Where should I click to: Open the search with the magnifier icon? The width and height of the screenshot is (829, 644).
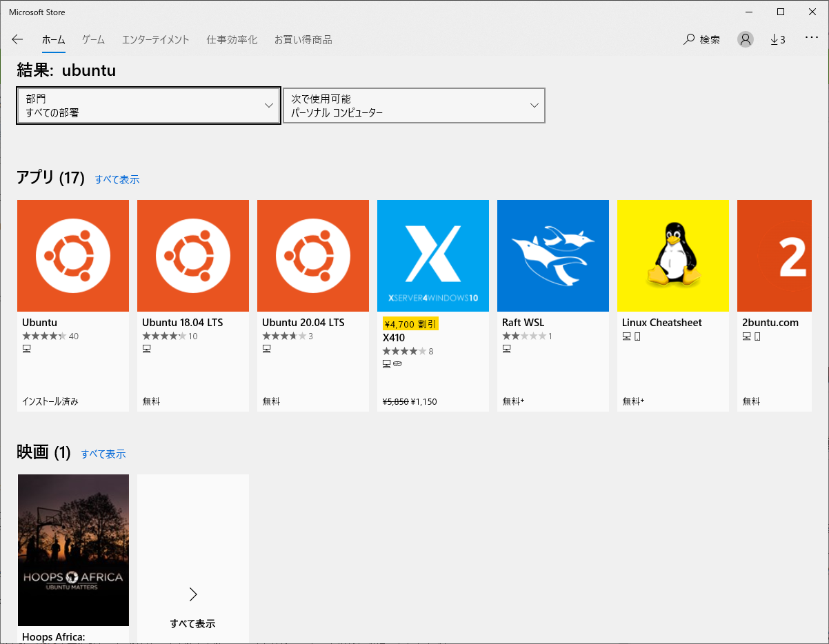tap(701, 39)
